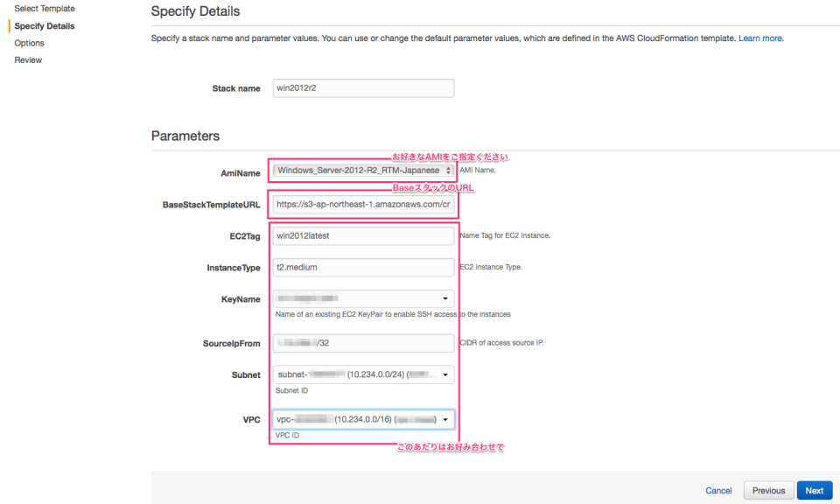Click the BaseStackTemplateURL field
This screenshot has height=504, width=840.
pos(362,204)
